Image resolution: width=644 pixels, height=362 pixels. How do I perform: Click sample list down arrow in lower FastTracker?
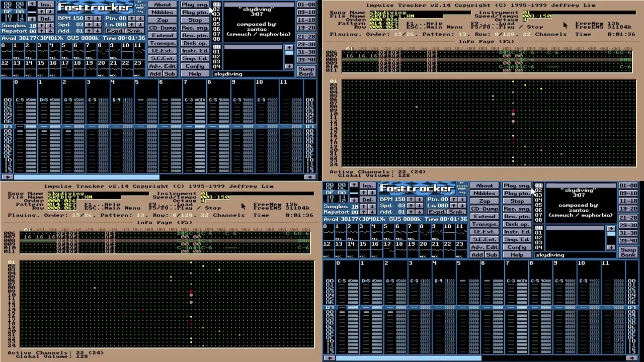611,247
